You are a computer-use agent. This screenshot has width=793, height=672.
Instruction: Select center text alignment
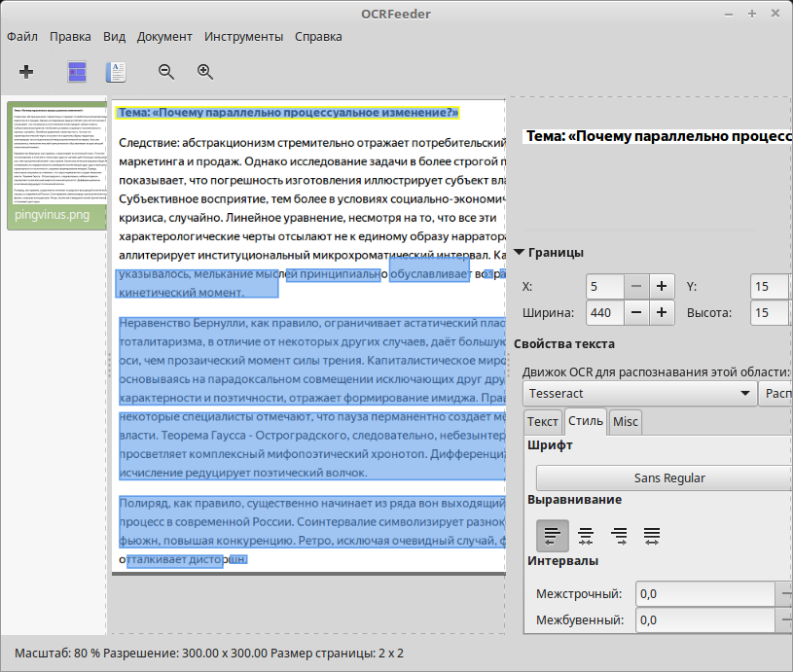[x=586, y=536]
